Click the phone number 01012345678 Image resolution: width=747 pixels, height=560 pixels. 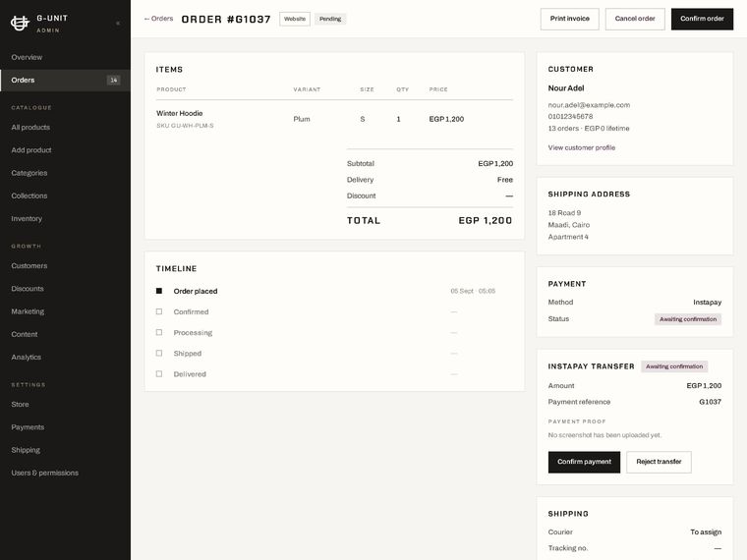[x=570, y=117]
